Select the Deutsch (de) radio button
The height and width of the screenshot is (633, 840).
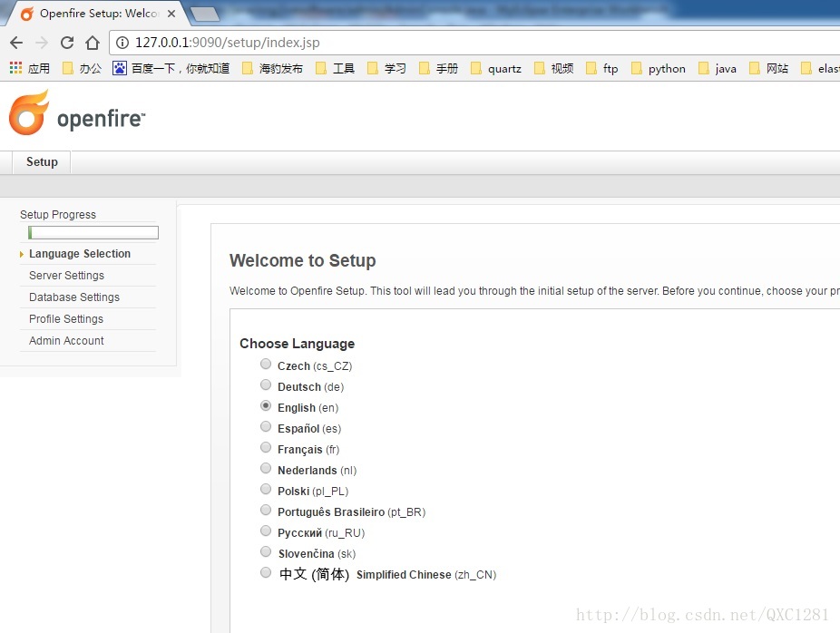tap(266, 385)
